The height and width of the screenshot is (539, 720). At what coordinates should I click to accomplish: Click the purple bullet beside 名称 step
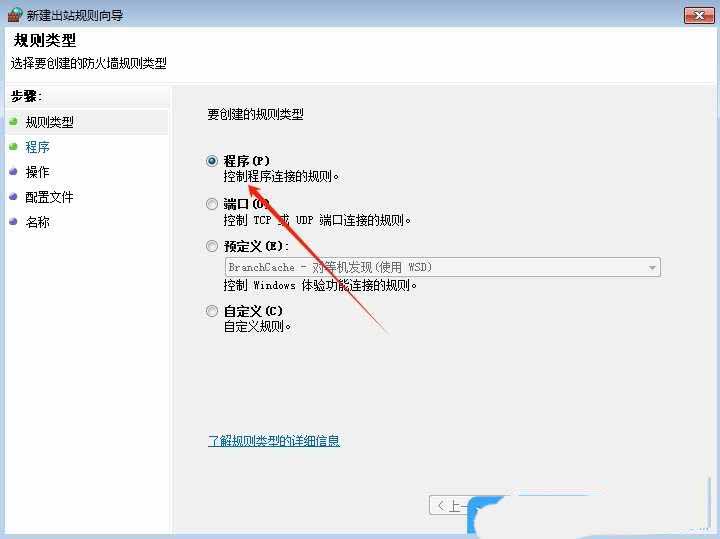[x=13, y=222]
